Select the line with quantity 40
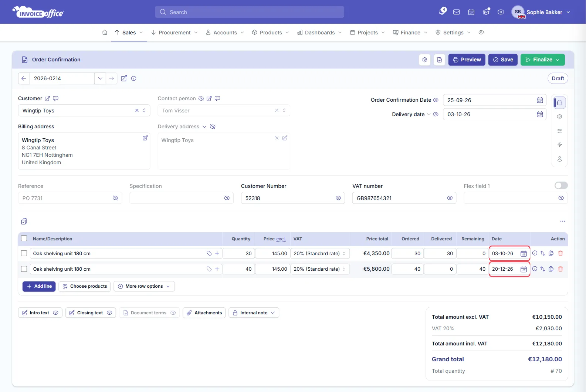The image size is (586, 392). click(24, 269)
